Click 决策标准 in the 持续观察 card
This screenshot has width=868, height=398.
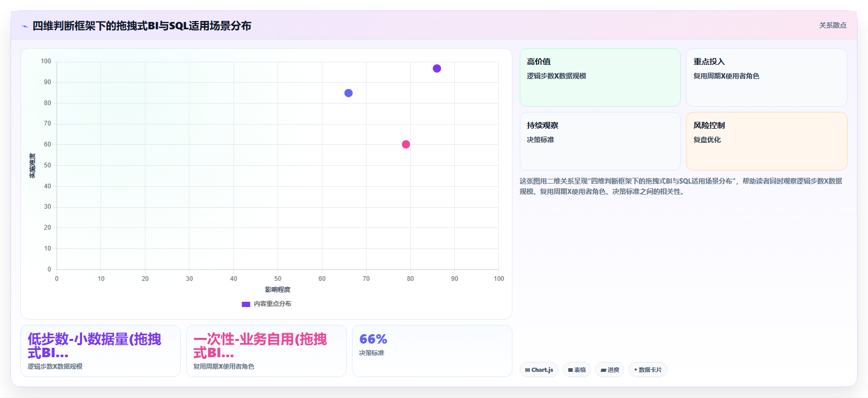(x=541, y=140)
